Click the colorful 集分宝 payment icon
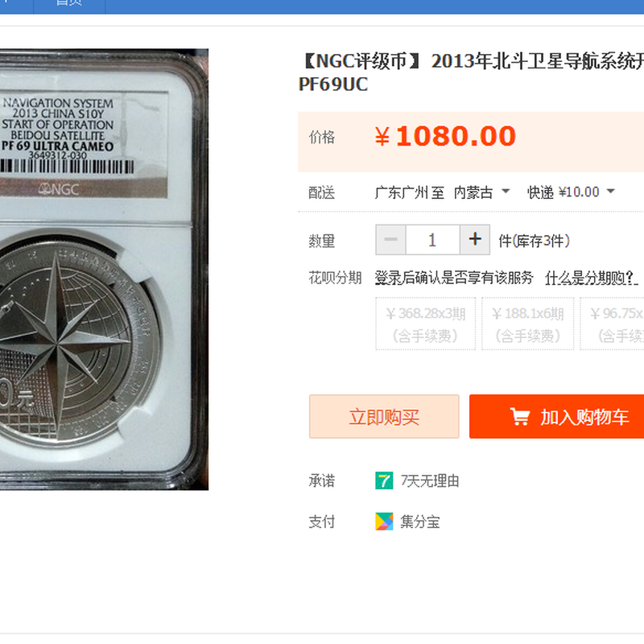The width and height of the screenshot is (644, 644). tap(384, 522)
